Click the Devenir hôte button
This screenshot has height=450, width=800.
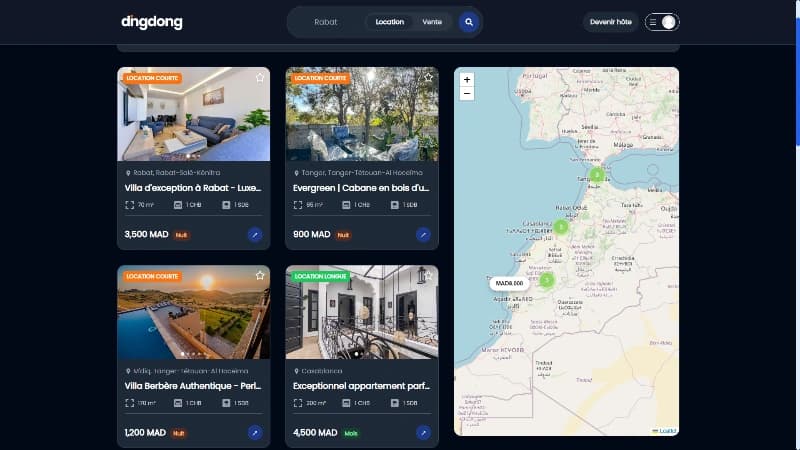point(610,22)
